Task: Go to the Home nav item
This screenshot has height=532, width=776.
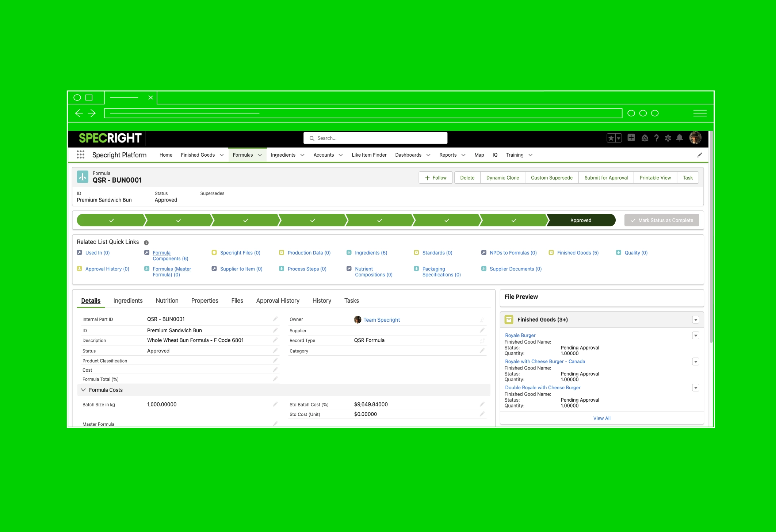Action: click(x=166, y=155)
